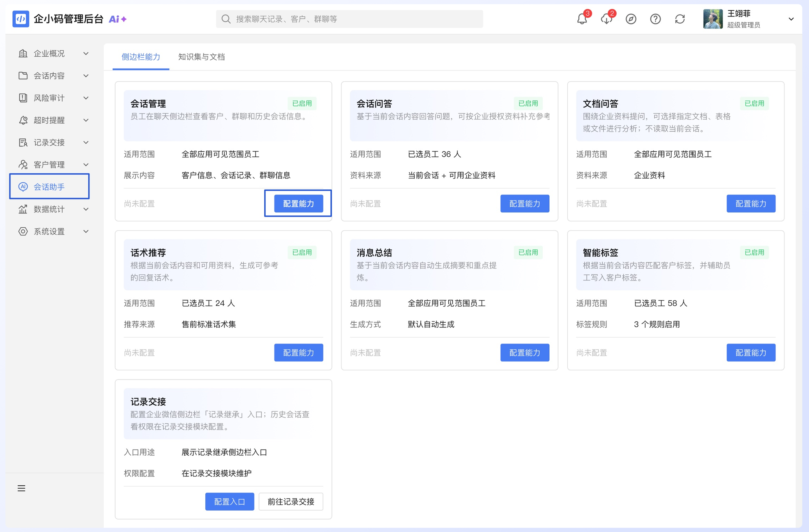Screen dimensions: 809x532
Task: Click the 配置入口 button
Action: (229, 501)
